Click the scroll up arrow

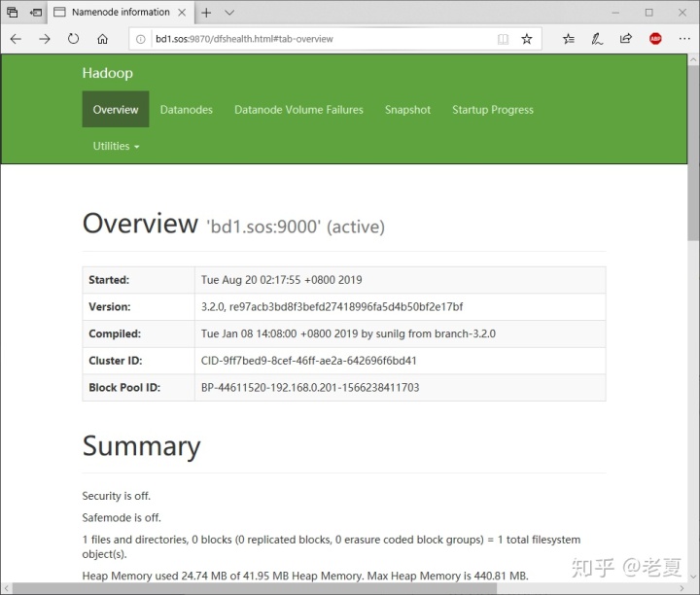tap(693, 59)
